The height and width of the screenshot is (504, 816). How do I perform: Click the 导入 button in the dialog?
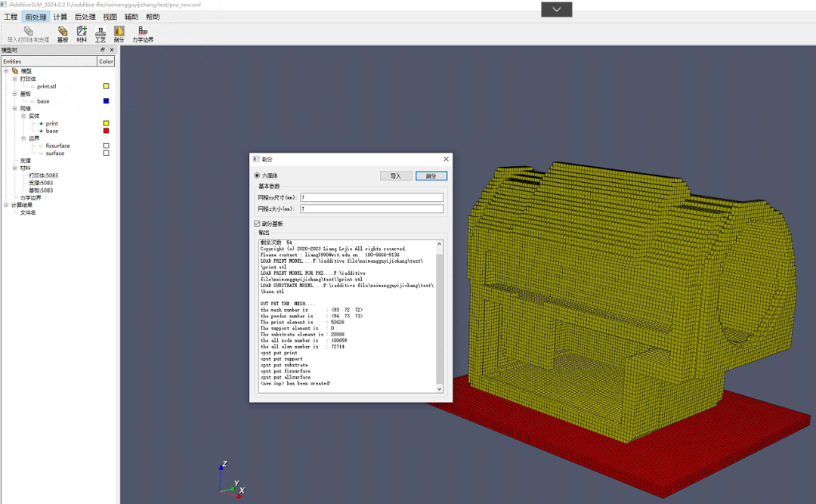click(x=396, y=176)
